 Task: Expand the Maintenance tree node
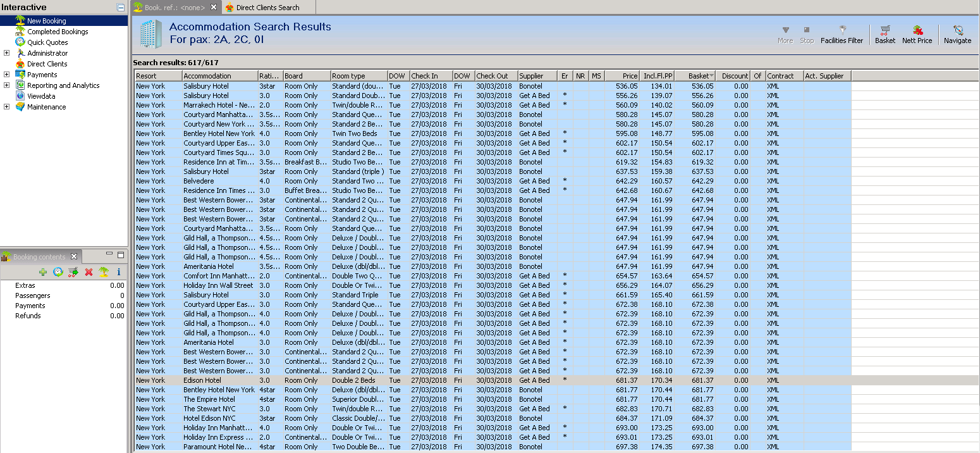pyautogui.click(x=6, y=107)
